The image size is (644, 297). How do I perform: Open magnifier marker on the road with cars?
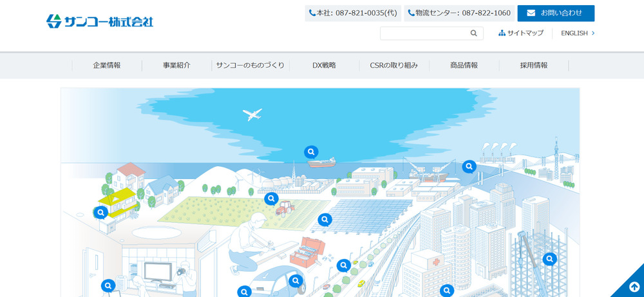(344, 266)
